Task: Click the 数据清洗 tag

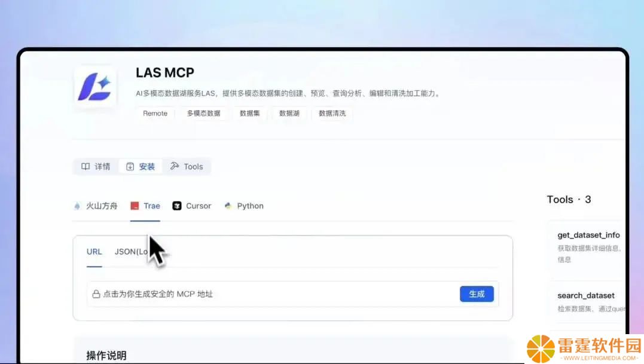Action: click(x=332, y=113)
